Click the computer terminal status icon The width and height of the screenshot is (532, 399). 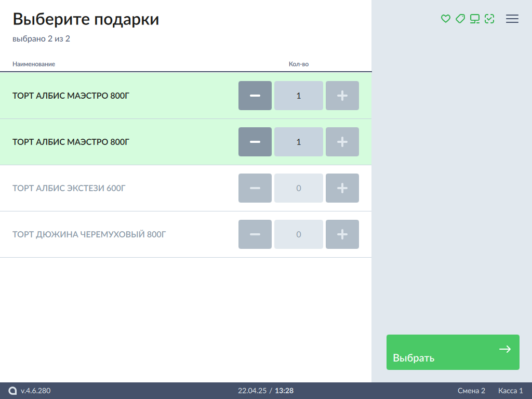[x=474, y=19]
